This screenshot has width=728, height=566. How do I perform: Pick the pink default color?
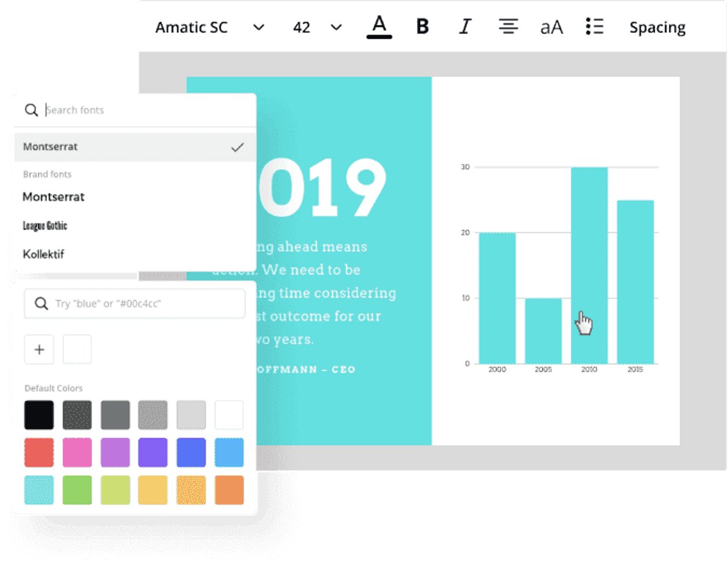(77, 452)
